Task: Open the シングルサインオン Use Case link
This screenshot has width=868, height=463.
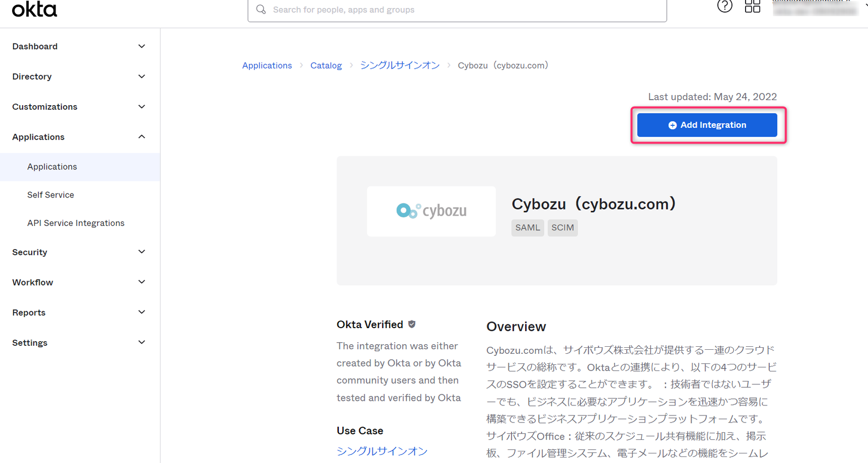Action: coord(382,451)
